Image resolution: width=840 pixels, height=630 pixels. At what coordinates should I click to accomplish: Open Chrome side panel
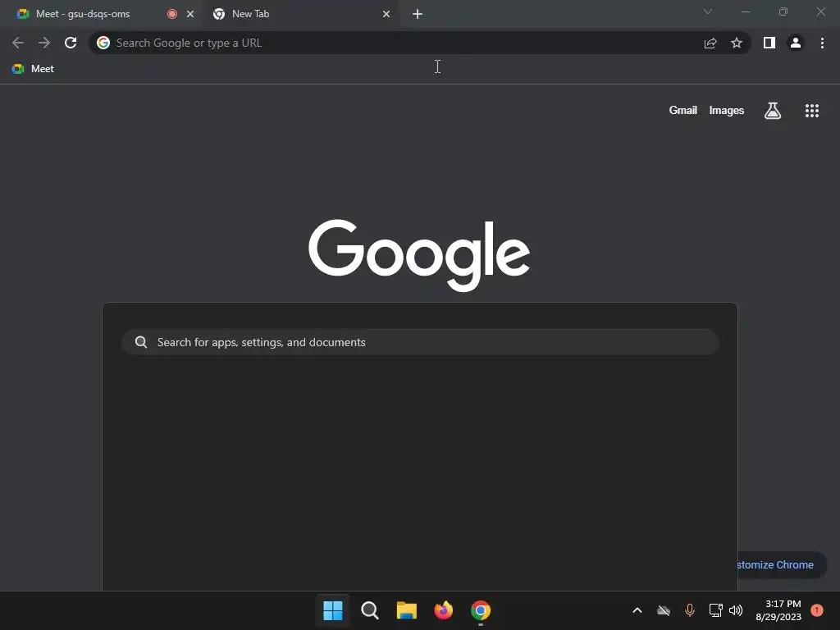pyautogui.click(x=769, y=43)
